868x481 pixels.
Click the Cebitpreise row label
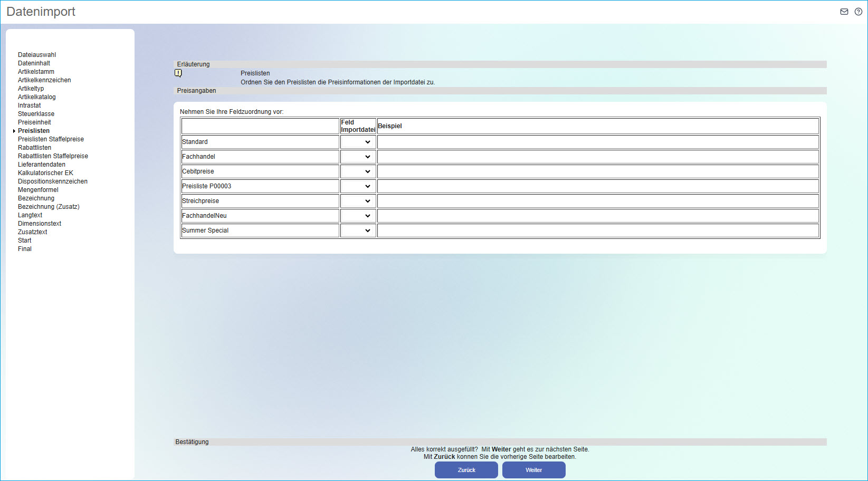coord(198,171)
